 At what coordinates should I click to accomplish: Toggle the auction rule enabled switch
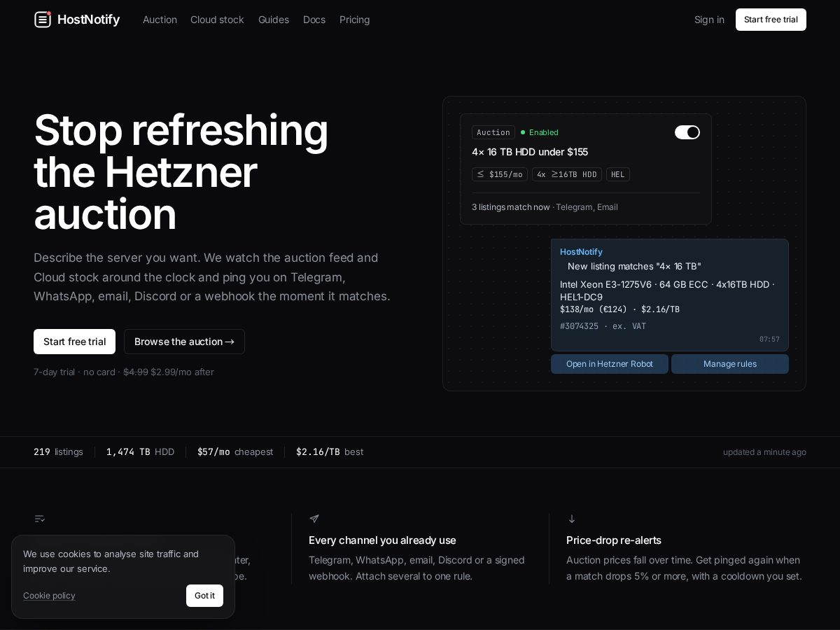click(687, 132)
